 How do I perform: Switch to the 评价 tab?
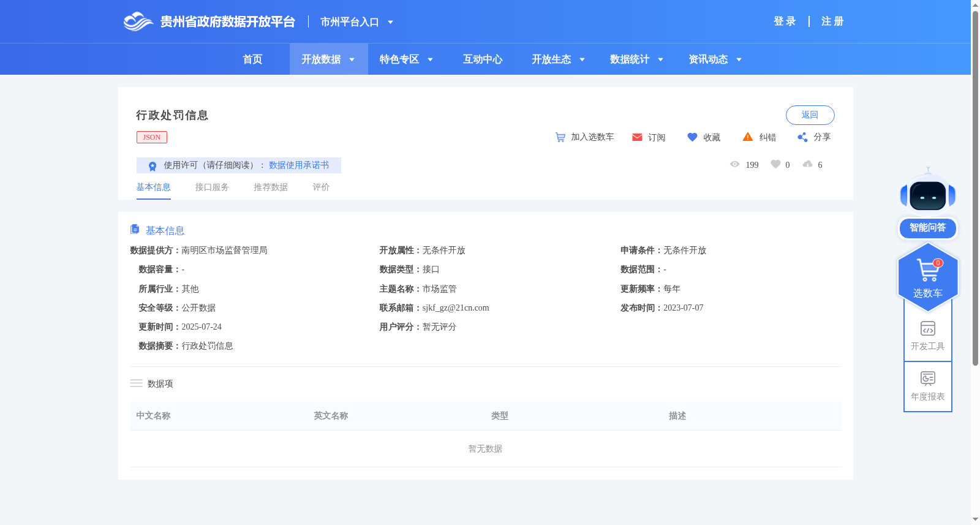[x=321, y=187]
